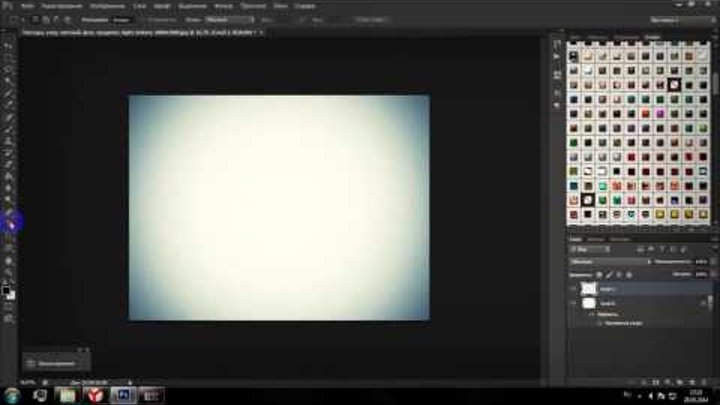Close the open document tab

(x=261, y=32)
